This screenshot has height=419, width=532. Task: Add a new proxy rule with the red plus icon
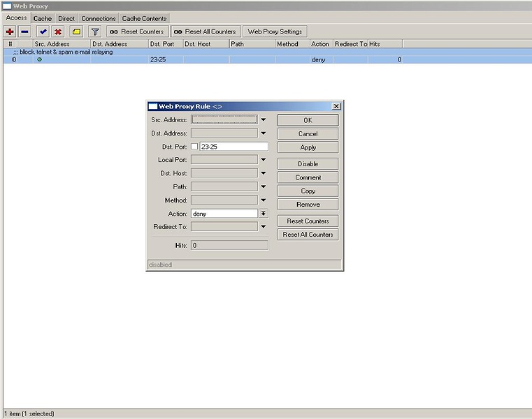coord(10,32)
